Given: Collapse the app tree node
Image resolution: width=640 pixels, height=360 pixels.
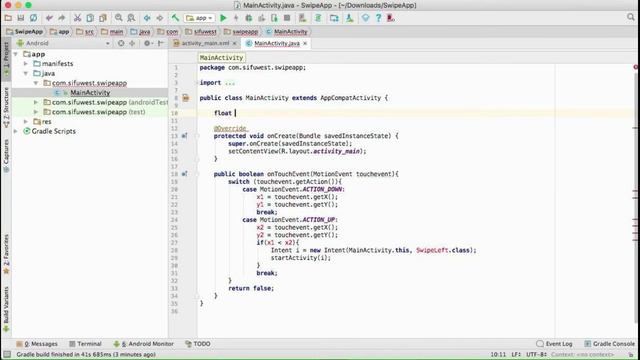Looking at the screenshot, I should (16, 54).
